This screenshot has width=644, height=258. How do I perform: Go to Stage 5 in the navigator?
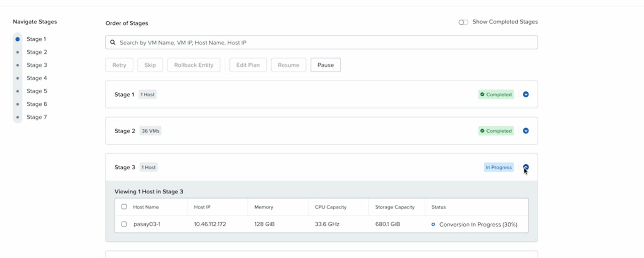[37, 92]
